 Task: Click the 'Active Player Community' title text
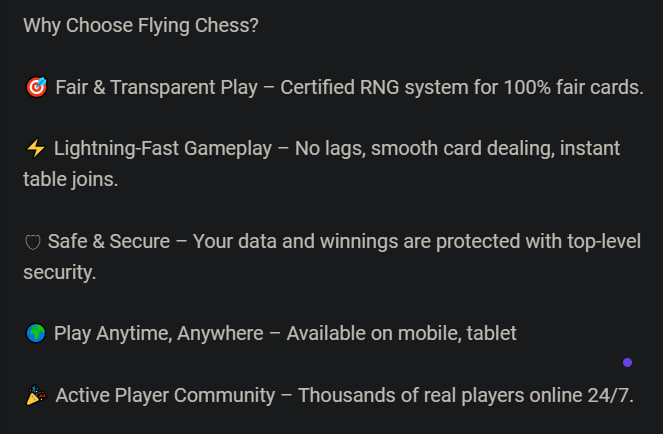(x=165, y=396)
